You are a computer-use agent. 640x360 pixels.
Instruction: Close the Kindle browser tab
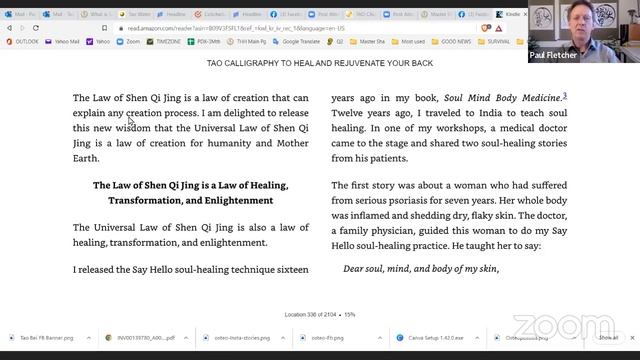[525, 14]
